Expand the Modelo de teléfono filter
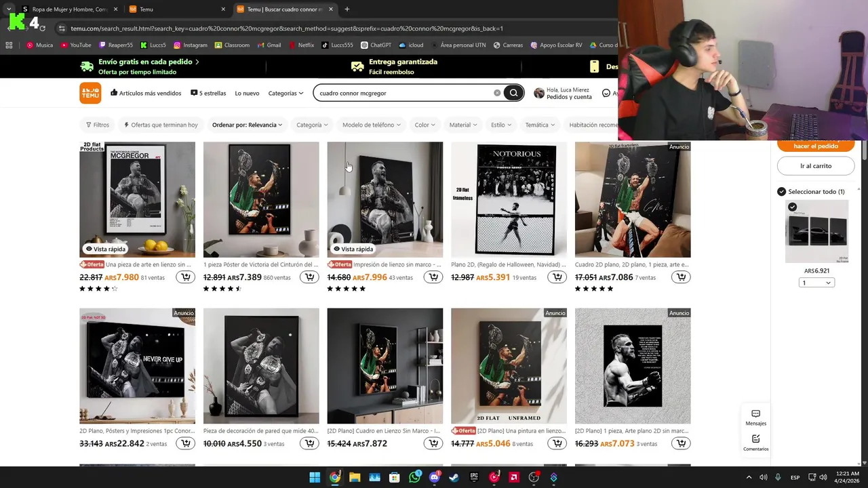Viewport: 868px width, 488px height. tap(371, 125)
